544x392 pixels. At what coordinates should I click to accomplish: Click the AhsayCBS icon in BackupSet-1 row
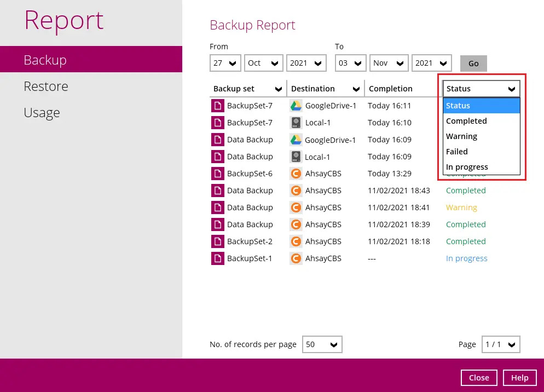point(296,258)
